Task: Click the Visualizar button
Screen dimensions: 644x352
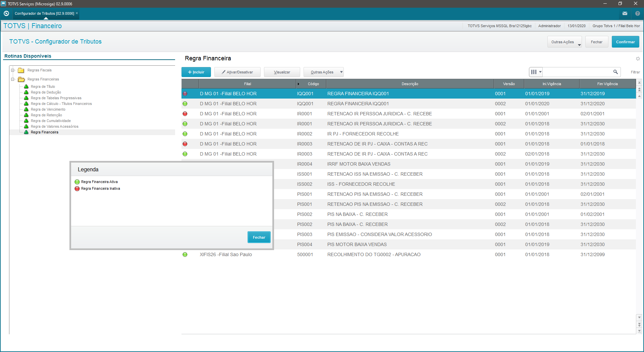Action: tap(282, 72)
